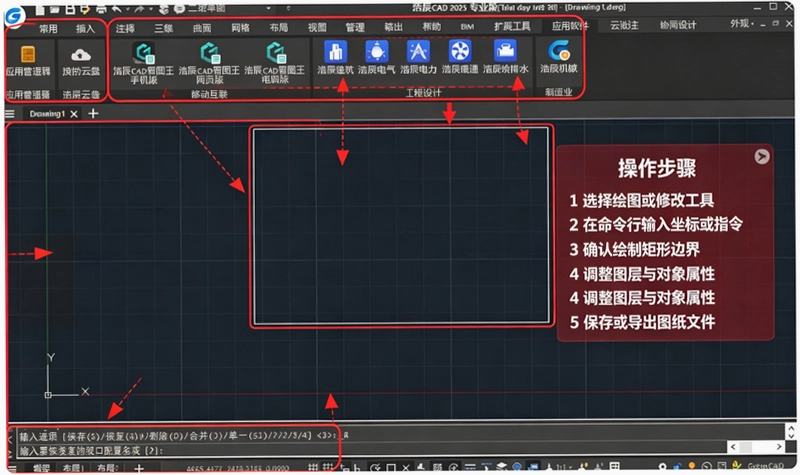
Task: Switch to the 三维 ribbon tab
Action: click(164, 28)
